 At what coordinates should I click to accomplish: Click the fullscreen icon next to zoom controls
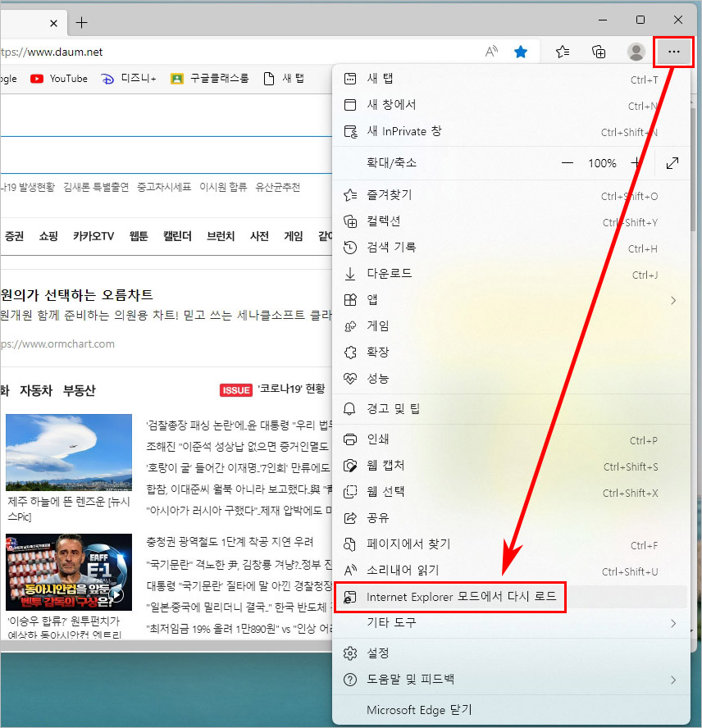tap(672, 163)
